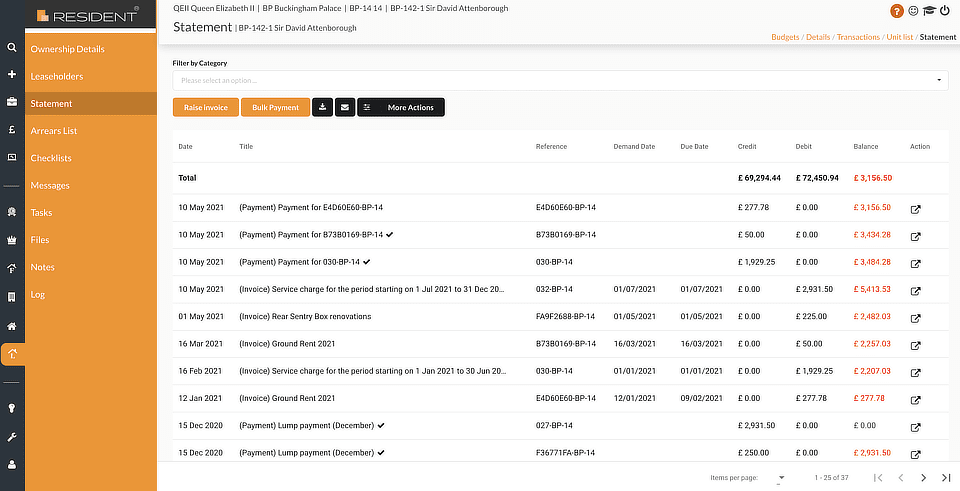Click the smiley face feedback icon

point(913,11)
